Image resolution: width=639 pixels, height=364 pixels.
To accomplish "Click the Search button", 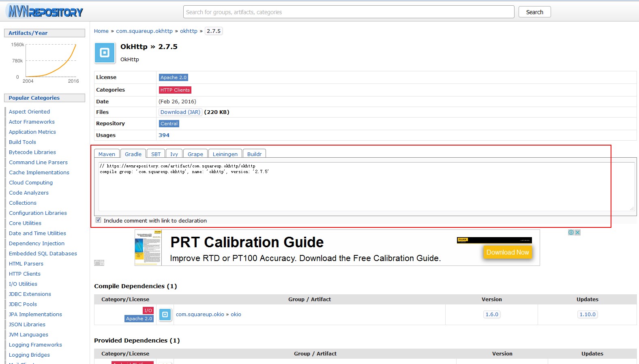I will pos(534,12).
